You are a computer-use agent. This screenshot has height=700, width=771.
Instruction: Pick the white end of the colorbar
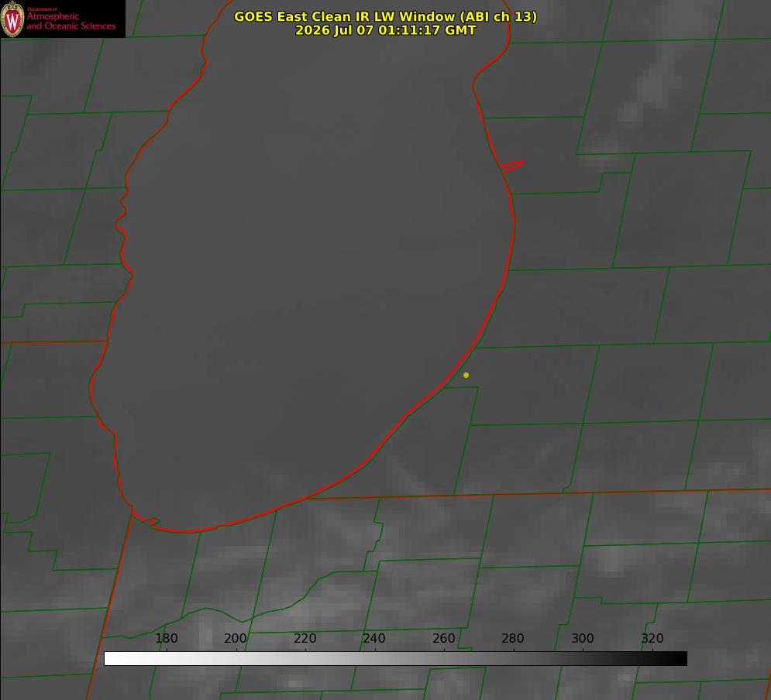click(x=111, y=659)
